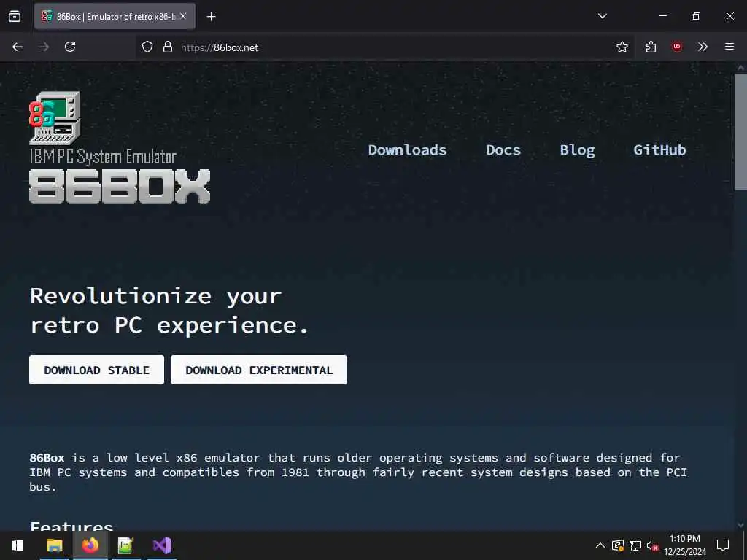Show more tools overflow chevron
This screenshot has height=560, width=747.
[x=703, y=47]
